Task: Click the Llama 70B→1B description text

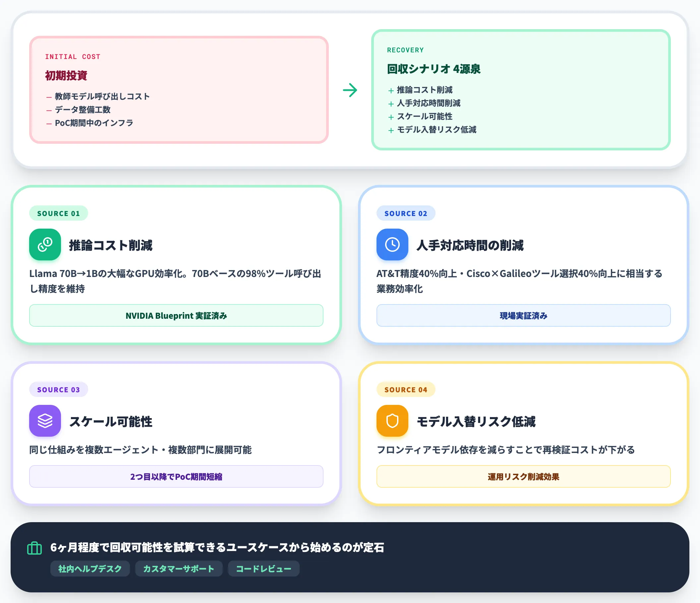Action: [x=175, y=281]
